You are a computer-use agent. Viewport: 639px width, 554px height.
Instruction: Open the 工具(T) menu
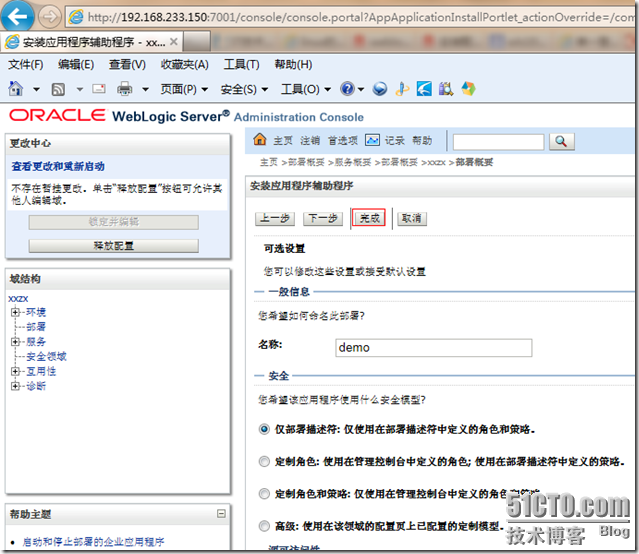click(x=241, y=64)
